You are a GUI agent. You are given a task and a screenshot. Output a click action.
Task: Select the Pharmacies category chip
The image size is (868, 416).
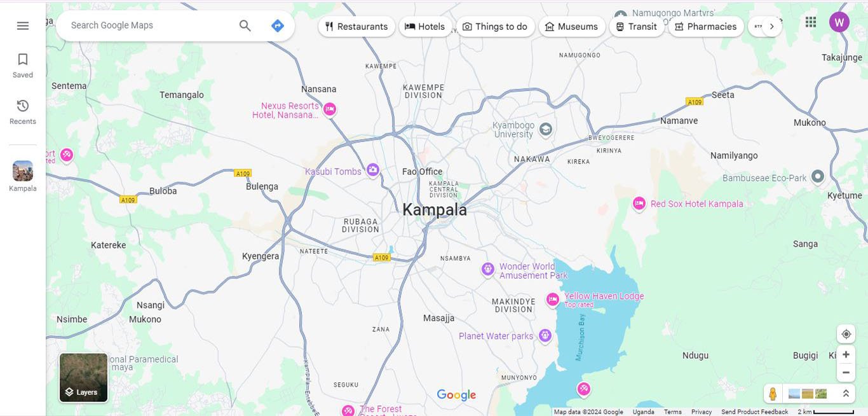pyautogui.click(x=706, y=26)
